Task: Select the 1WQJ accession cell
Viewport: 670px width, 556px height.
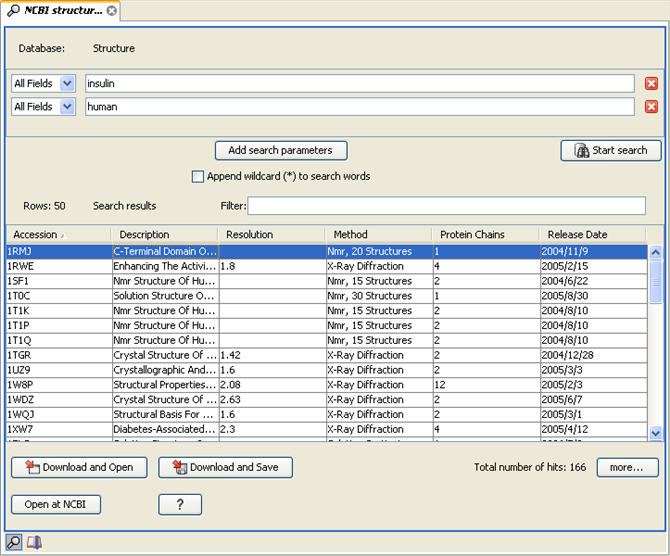Action: [59, 415]
